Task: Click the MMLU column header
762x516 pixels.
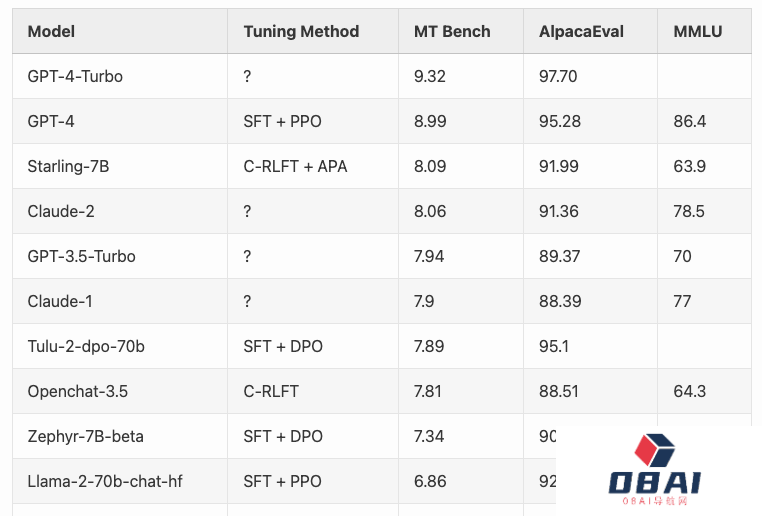Action: (698, 31)
